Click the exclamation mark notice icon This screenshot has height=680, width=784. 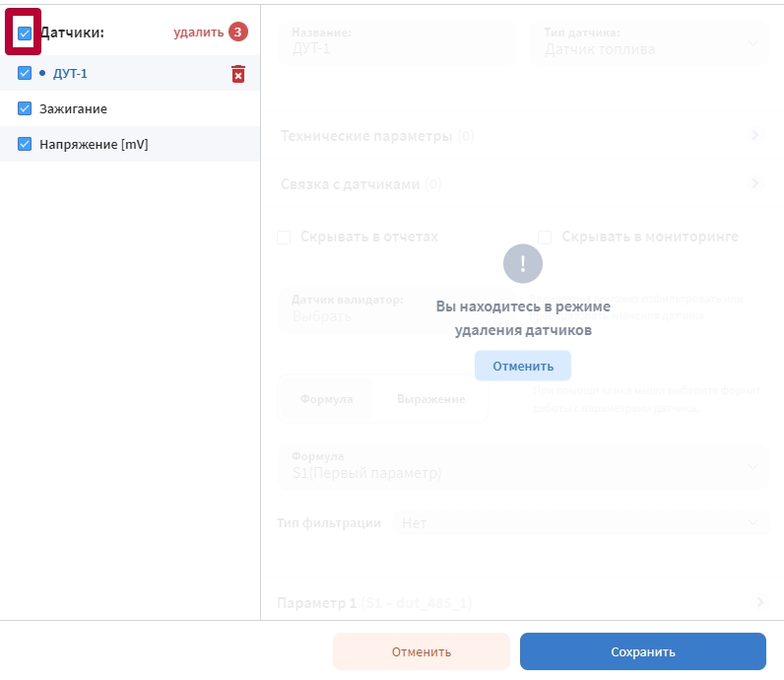pos(522,264)
